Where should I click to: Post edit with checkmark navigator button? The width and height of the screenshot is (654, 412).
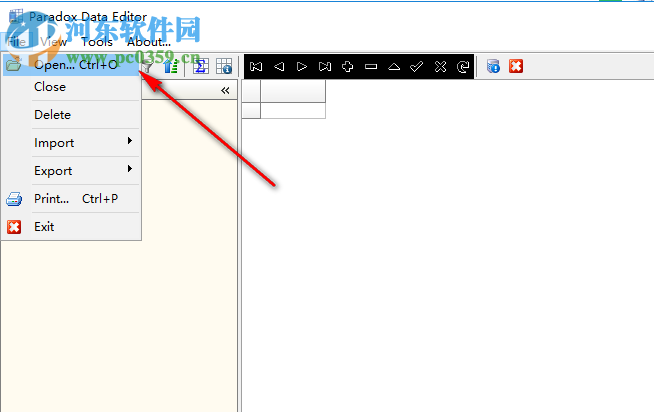(x=417, y=66)
